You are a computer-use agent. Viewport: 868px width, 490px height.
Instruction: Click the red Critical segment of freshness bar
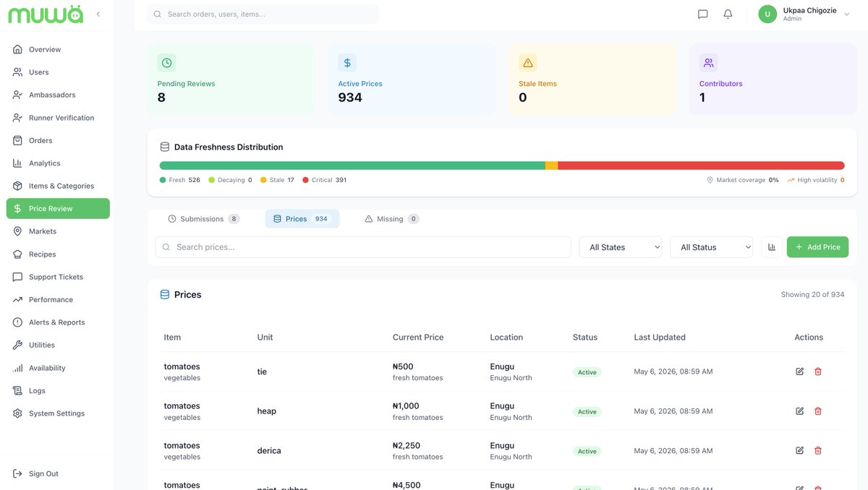point(701,166)
